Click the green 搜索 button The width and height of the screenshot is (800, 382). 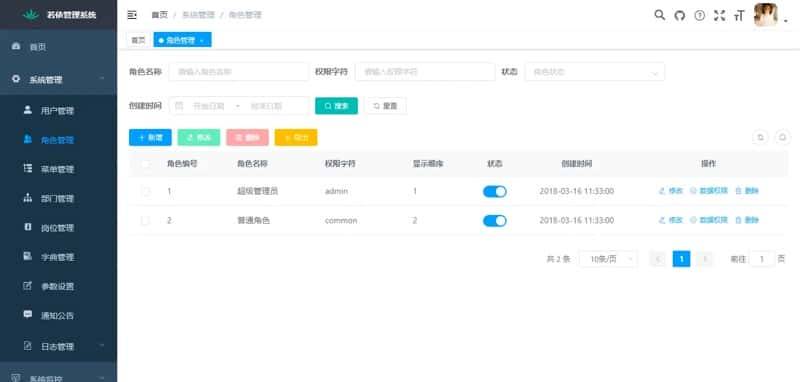tap(336, 106)
